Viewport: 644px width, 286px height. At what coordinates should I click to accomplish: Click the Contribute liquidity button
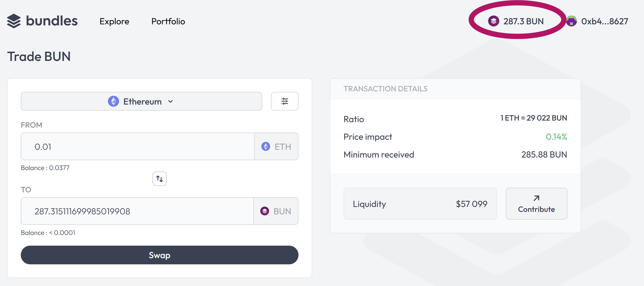pyautogui.click(x=536, y=204)
